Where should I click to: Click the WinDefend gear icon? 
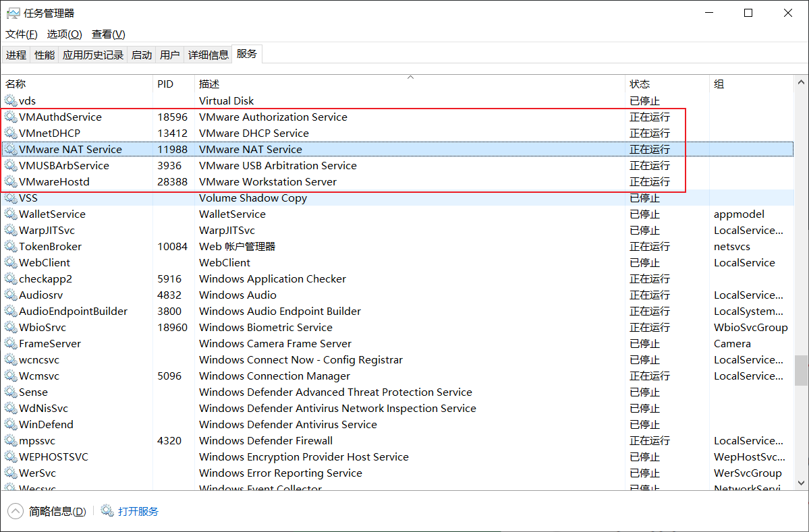11,424
